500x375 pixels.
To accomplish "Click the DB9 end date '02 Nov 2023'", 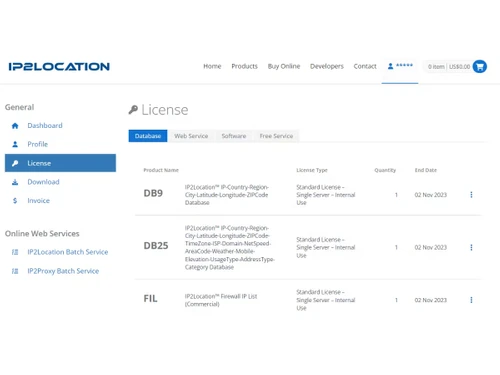I will 431,195.
